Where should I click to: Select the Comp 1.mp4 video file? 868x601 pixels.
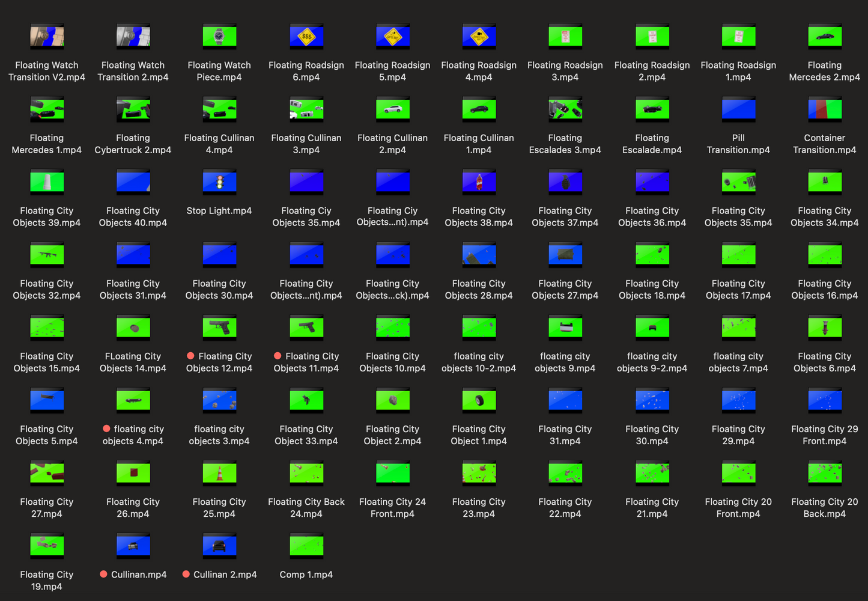point(306,546)
